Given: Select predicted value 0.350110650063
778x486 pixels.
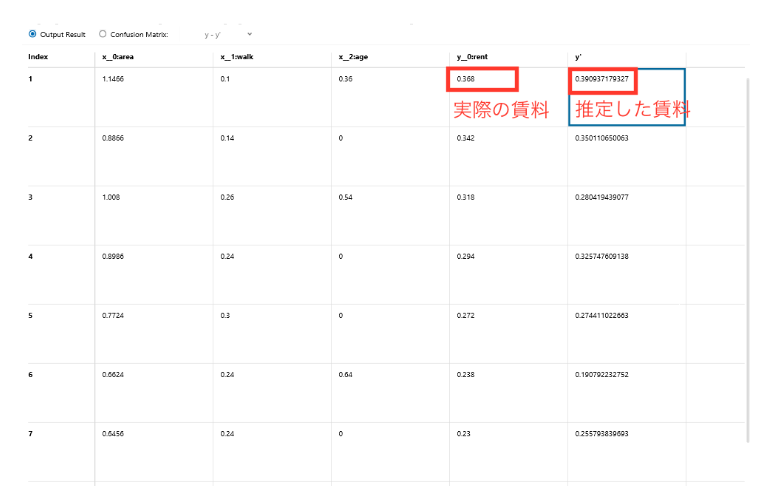Looking at the screenshot, I should click(x=602, y=138).
